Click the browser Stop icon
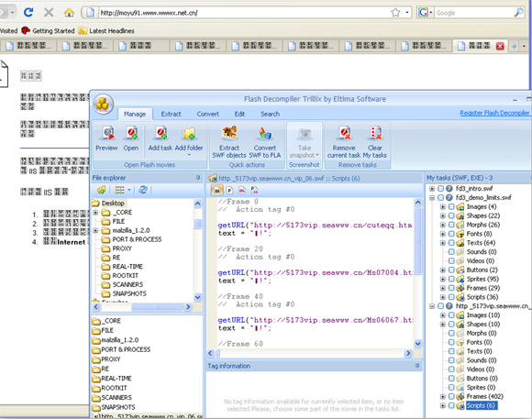532x419 pixels. coord(49,13)
